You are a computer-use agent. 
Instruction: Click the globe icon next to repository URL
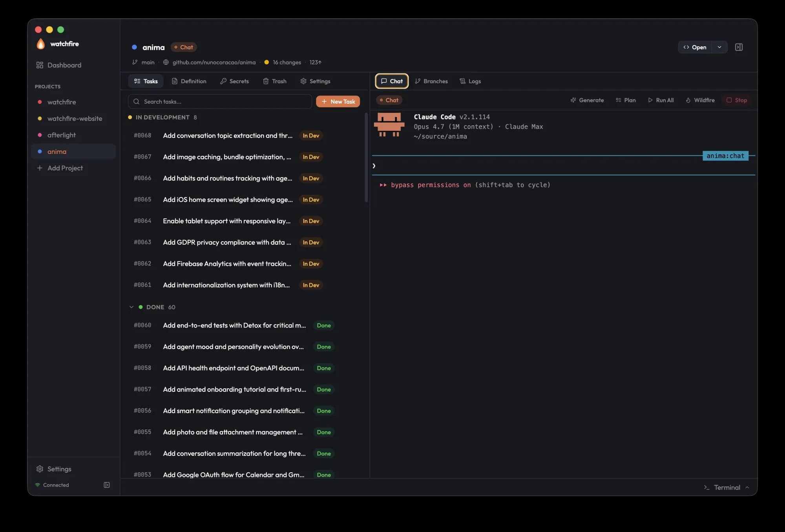click(x=166, y=62)
